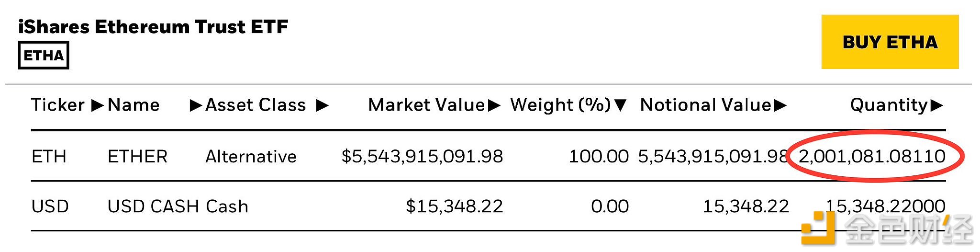Open the iShares Ethereum Trust ETF title
This screenshot has height=252, width=980.
click(x=153, y=27)
